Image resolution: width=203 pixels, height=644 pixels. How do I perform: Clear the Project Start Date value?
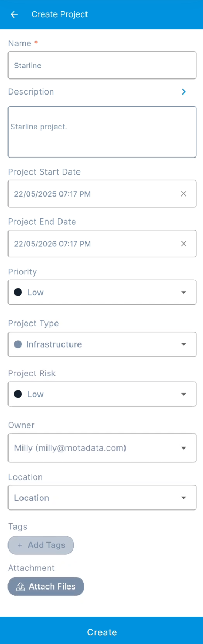[184, 194]
